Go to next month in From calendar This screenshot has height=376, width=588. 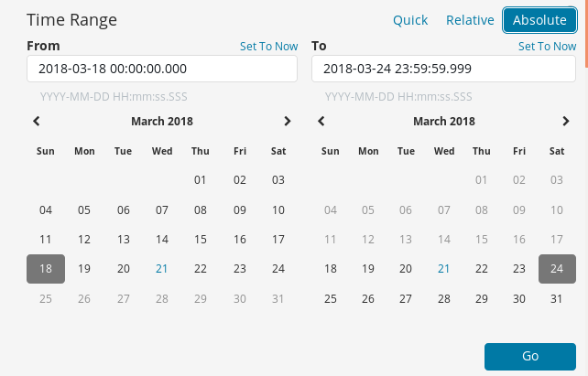(287, 121)
